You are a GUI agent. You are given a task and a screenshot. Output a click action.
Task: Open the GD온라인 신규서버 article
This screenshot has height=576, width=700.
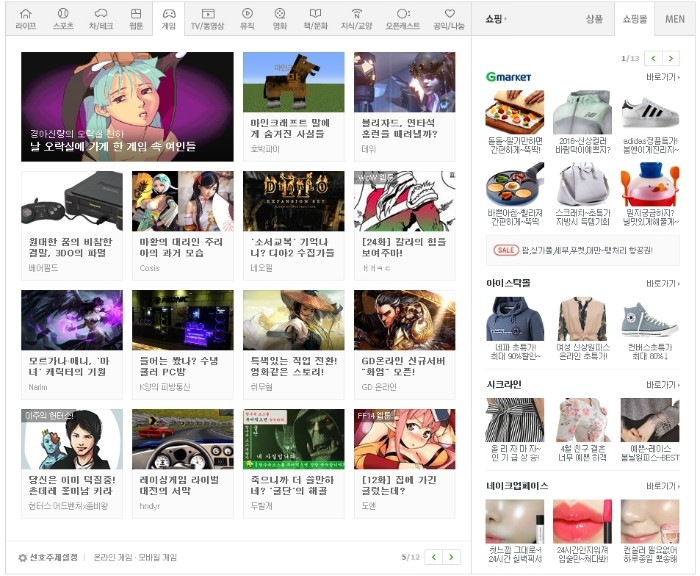pyautogui.click(x=404, y=345)
